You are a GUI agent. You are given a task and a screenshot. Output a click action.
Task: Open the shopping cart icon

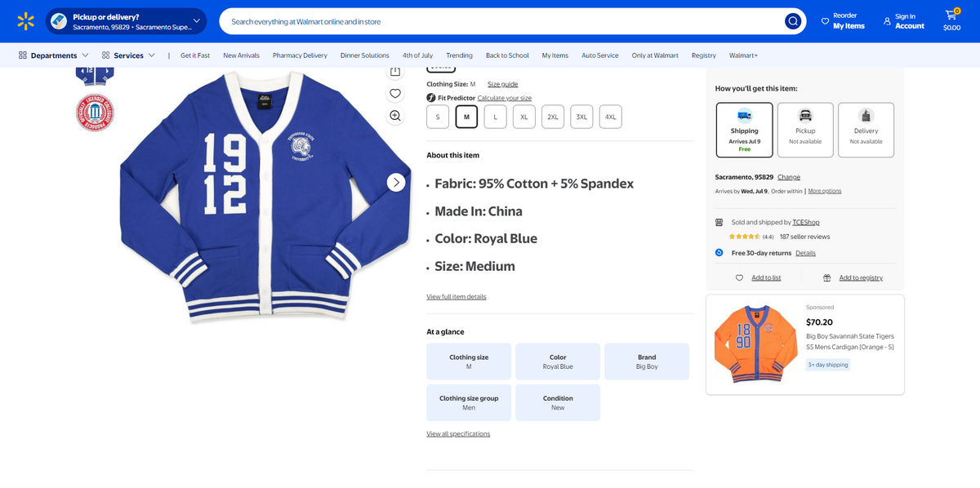click(951, 16)
